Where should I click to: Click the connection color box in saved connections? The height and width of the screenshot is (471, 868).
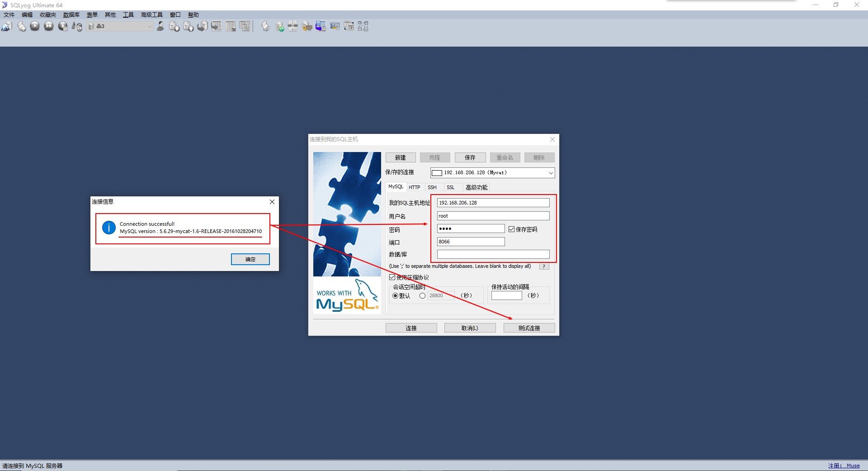click(437, 173)
